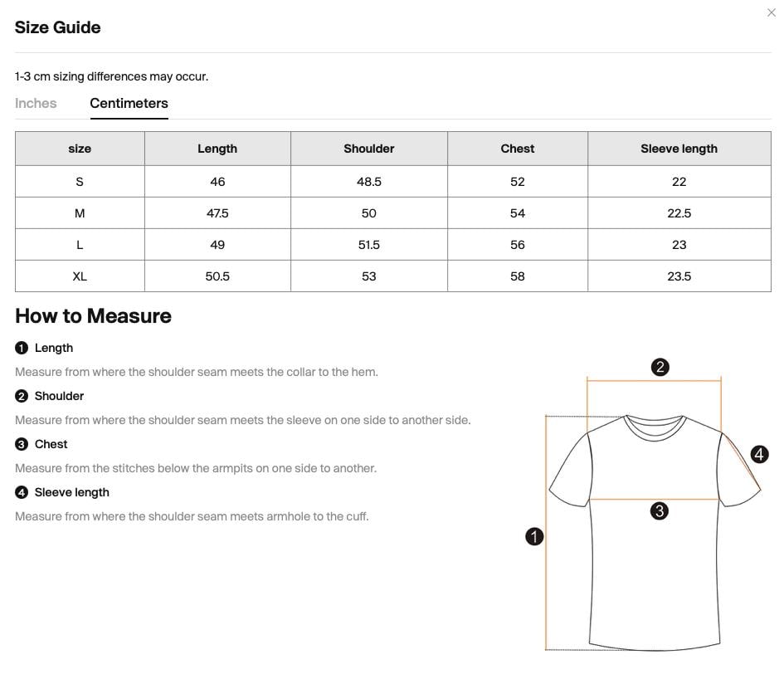
Task: Click the Sleeve length column header
Action: point(679,149)
